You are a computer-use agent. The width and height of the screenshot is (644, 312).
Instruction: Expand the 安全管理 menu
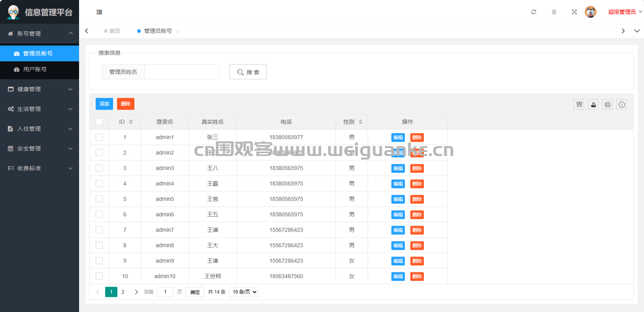40,148
